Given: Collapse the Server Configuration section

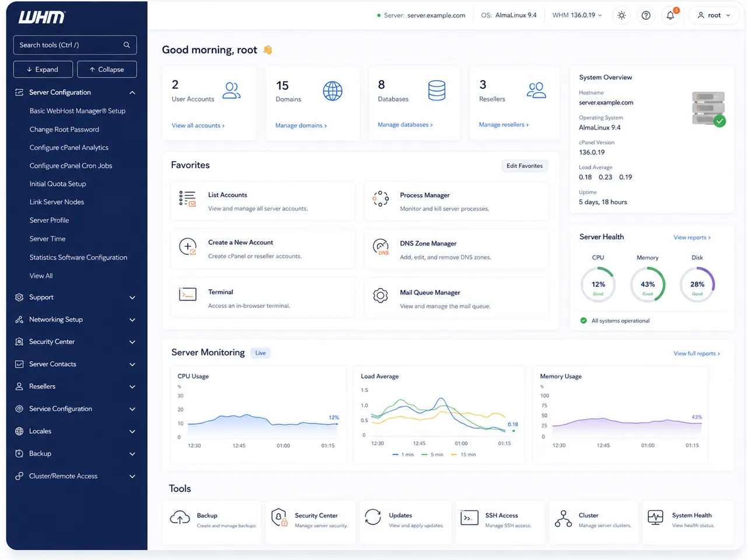Looking at the screenshot, I should [x=75, y=92].
